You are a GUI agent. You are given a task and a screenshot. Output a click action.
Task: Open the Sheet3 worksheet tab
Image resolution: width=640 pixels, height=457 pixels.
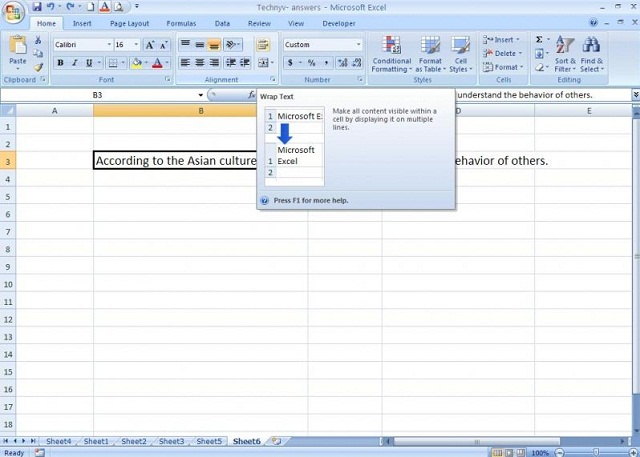tap(171, 441)
